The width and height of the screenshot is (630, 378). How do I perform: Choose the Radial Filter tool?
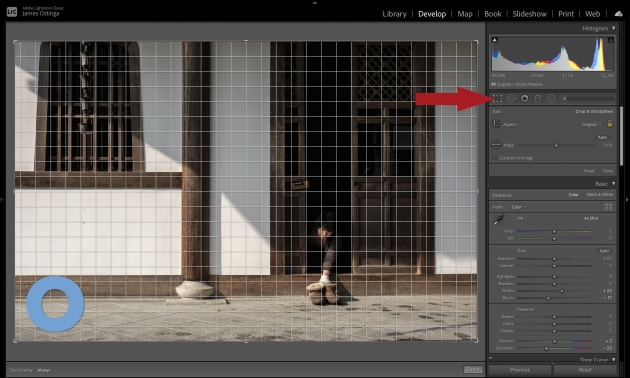(551, 98)
